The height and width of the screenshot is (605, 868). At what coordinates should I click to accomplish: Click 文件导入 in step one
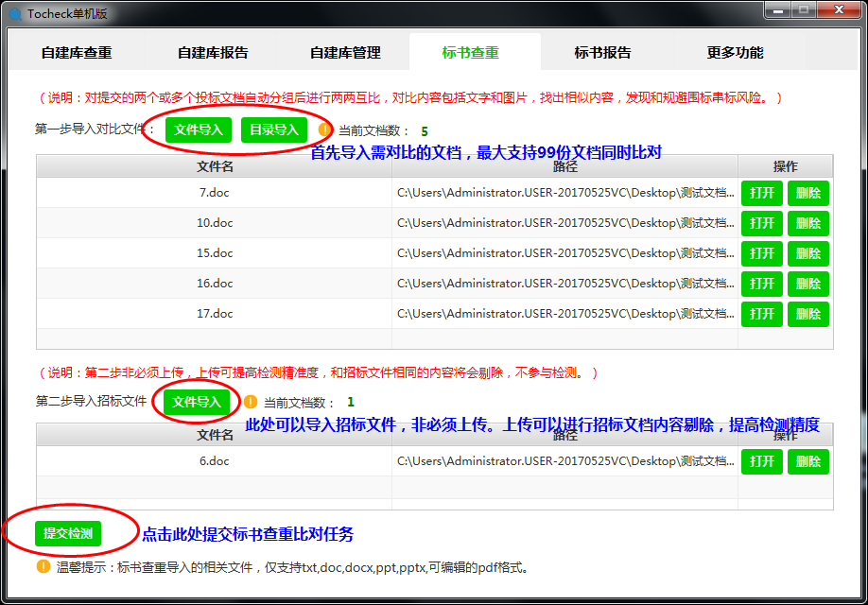(x=199, y=130)
